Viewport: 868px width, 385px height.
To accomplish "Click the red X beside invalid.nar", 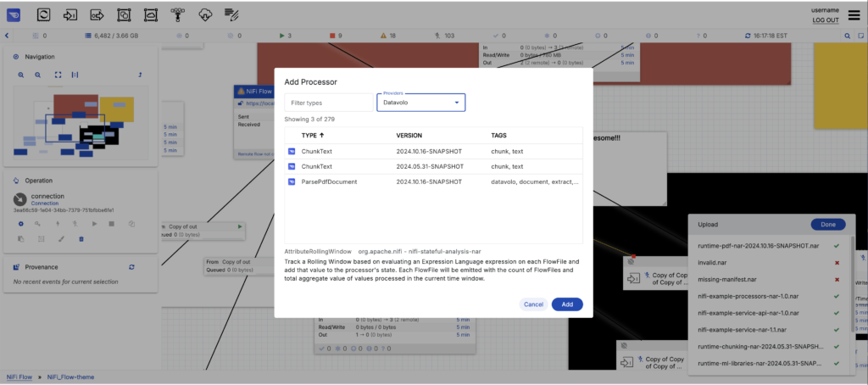I will 837,263.
